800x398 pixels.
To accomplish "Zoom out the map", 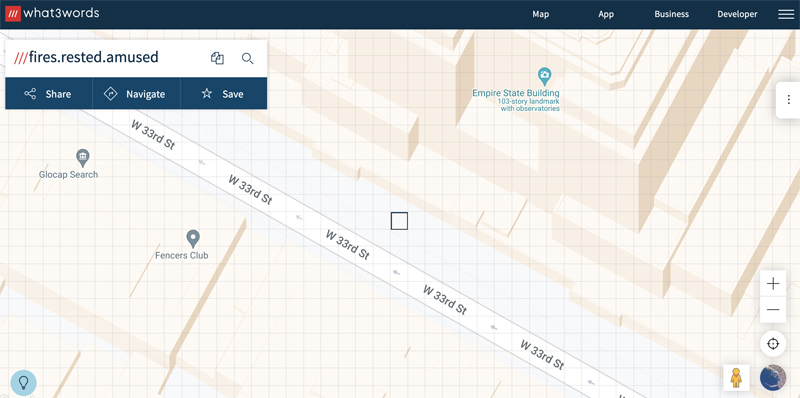I will tap(773, 310).
